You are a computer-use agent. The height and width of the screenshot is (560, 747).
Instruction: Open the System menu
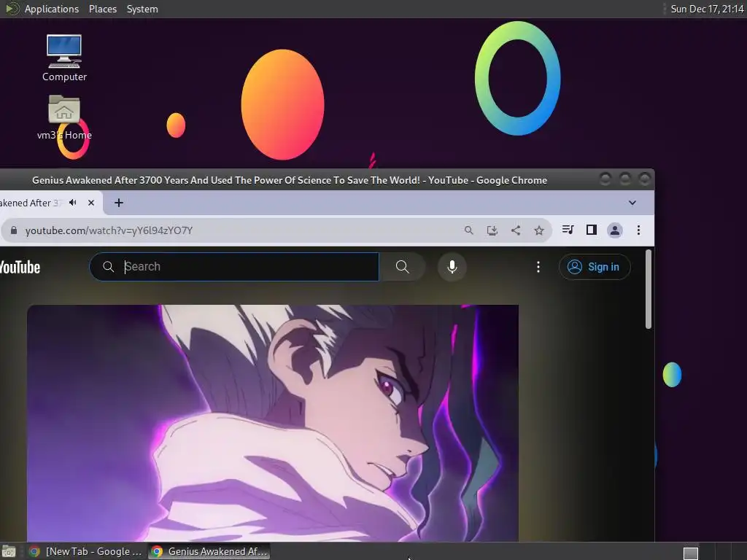[142, 9]
